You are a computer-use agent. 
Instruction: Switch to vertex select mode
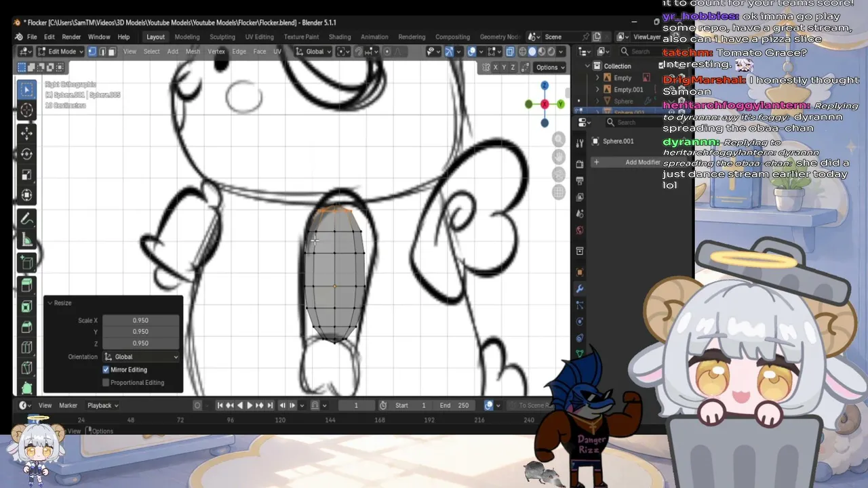point(92,52)
